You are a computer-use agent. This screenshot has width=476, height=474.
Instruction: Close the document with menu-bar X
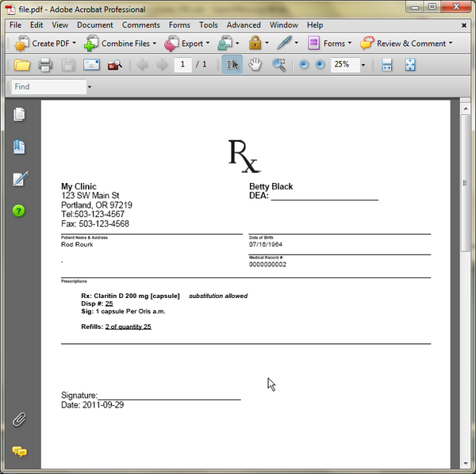(464, 25)
